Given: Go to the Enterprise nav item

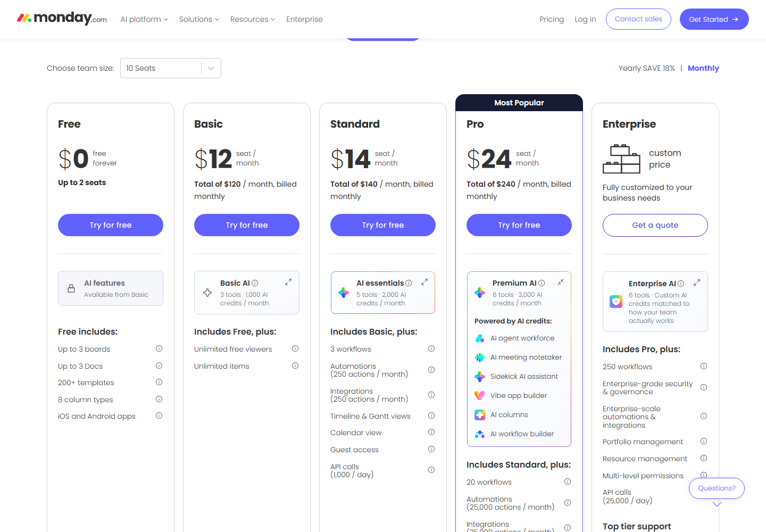Looking at the screenshot, I should (x=304, y=19).
